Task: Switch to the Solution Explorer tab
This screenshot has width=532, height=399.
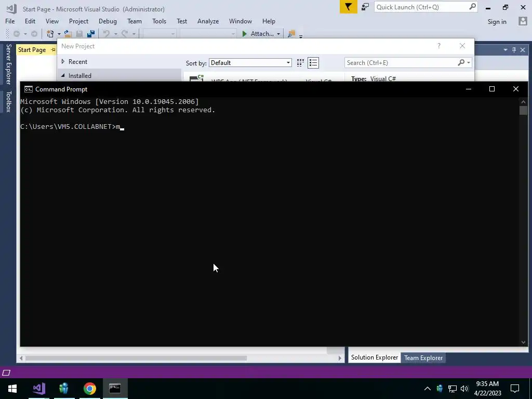Action: 374,357
